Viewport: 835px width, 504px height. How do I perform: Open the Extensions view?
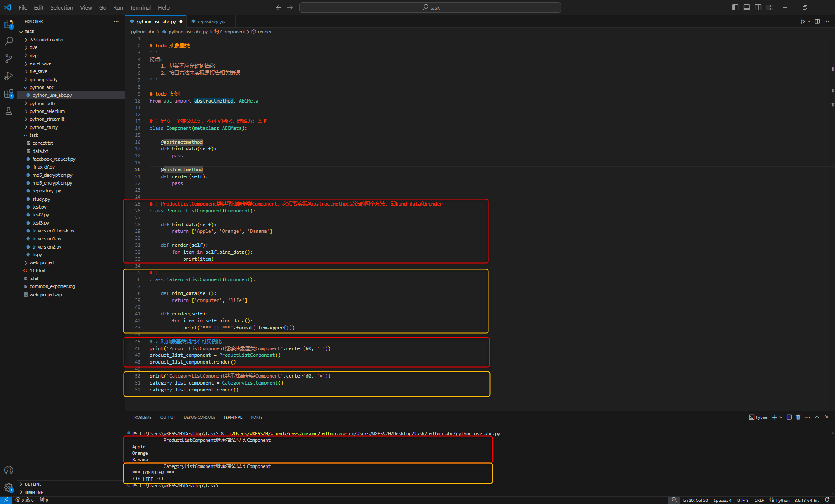(x=9, y=94)
